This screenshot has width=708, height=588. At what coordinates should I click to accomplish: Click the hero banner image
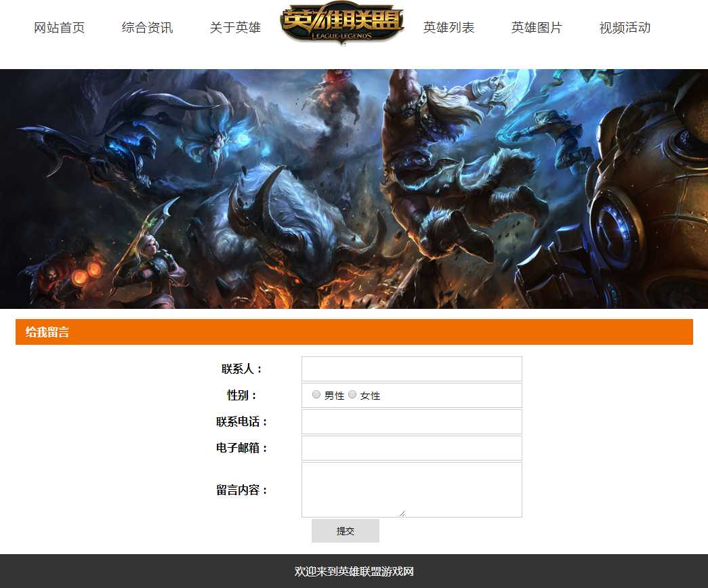(354, 189)
